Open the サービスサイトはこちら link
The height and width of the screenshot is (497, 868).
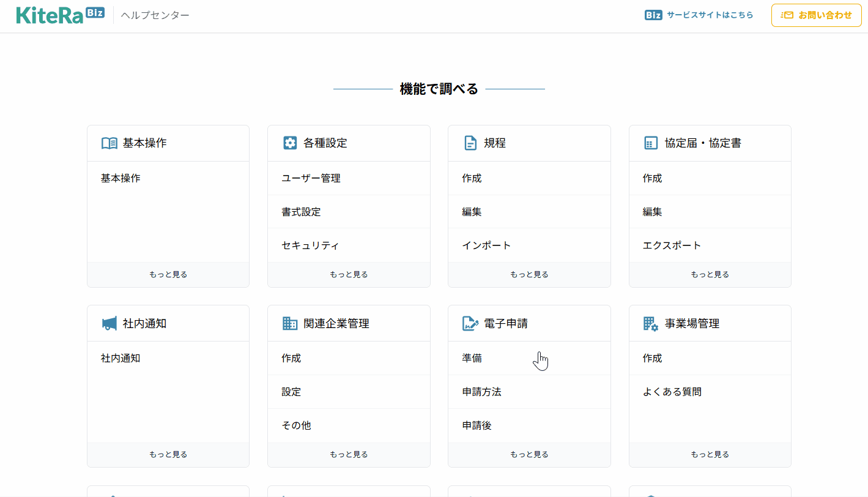710,15
